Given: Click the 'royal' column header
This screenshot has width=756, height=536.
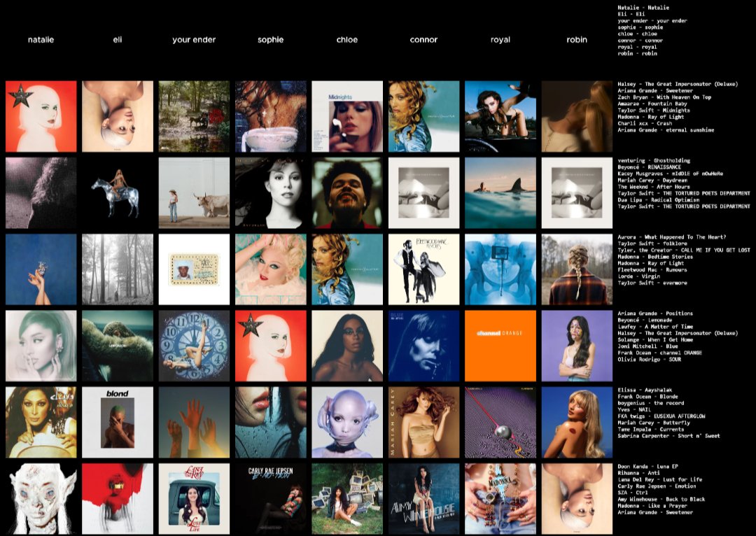Looking at the screenshot, I should coord(500,39).
